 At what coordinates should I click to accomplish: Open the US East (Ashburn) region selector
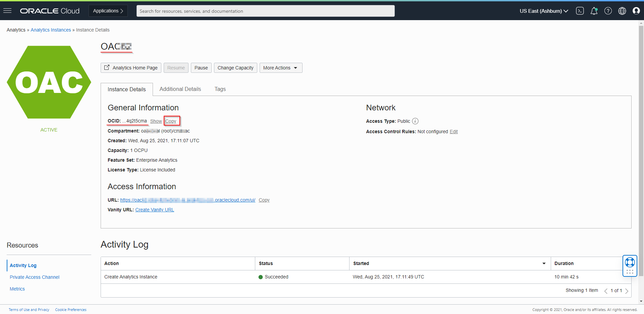pyautogui.click(x=544, y=11)
